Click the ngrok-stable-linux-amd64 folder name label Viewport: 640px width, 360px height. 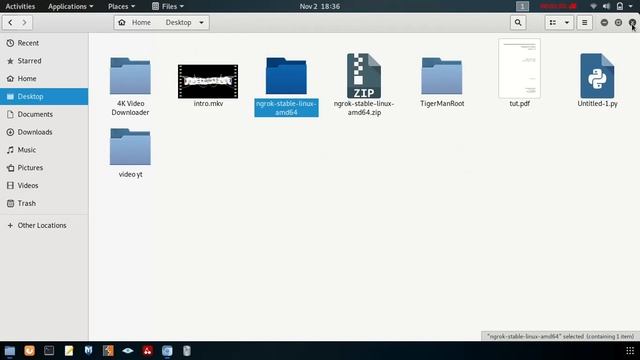point(286,108)
